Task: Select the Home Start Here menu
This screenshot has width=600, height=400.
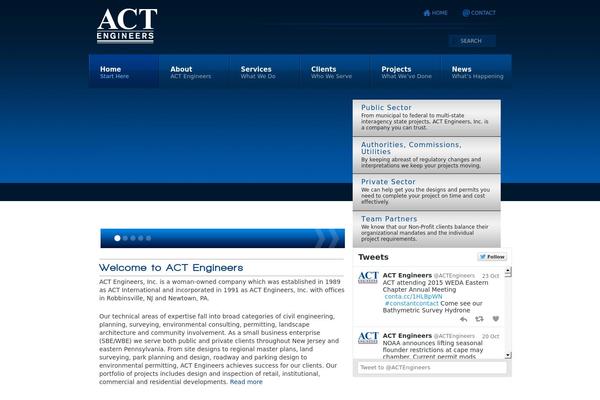Action: coord(124,72)
